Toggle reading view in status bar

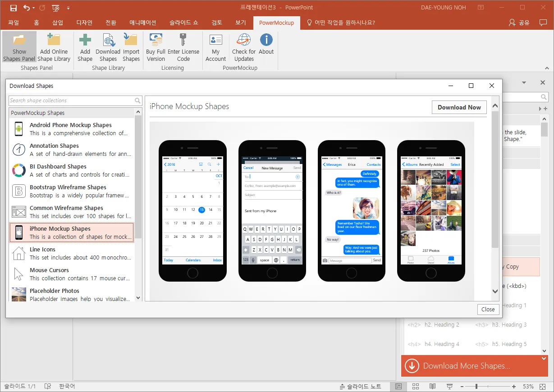click(432, 387)
